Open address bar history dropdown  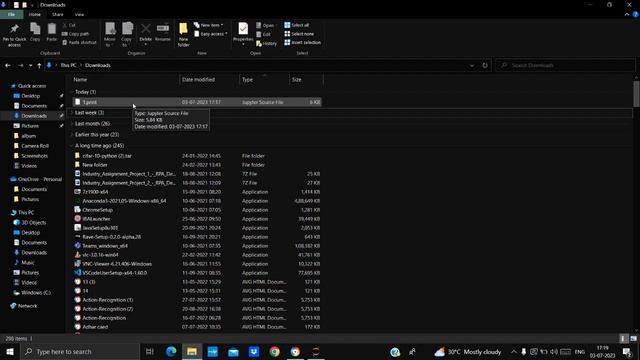click(472, 65)
